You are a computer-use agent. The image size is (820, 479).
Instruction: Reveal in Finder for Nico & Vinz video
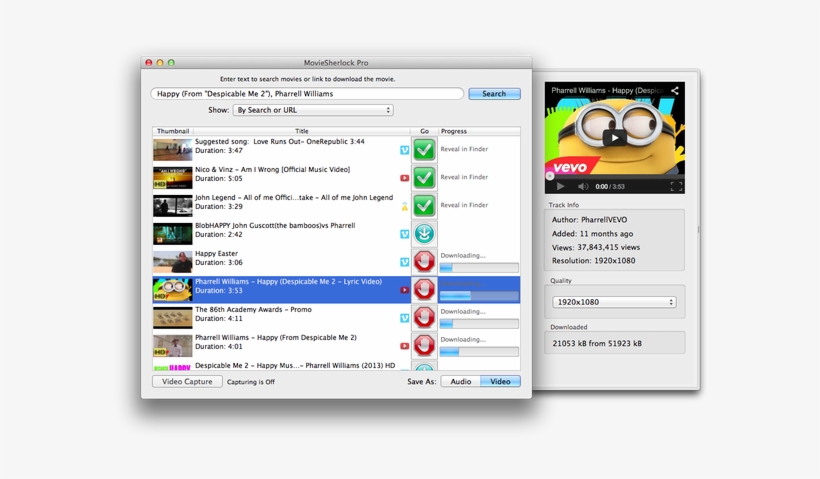coord(464,177)
